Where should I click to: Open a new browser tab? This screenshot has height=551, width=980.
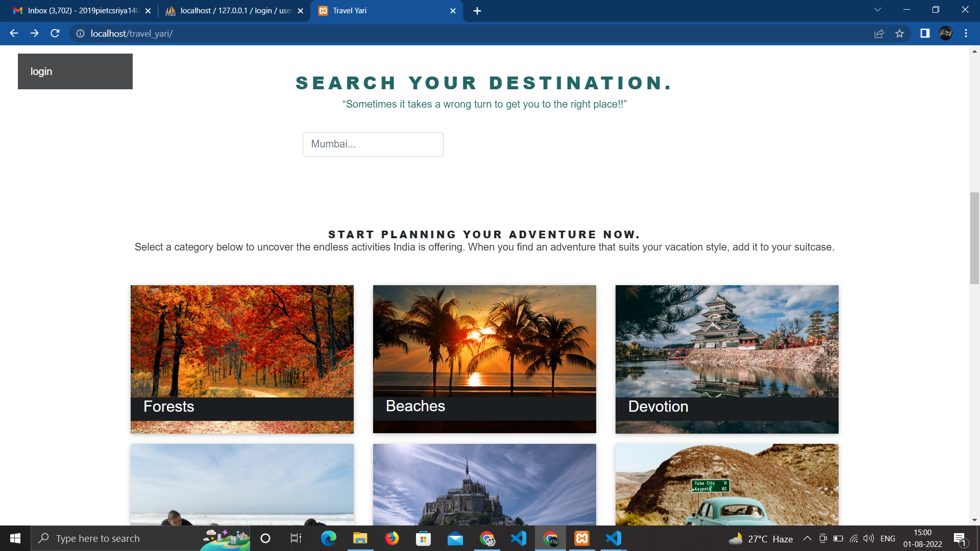[x=478, y=10]
